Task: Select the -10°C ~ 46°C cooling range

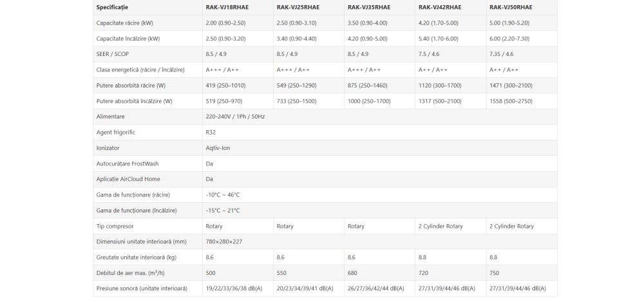Action: pyautogui.click(x=223, y=194)
